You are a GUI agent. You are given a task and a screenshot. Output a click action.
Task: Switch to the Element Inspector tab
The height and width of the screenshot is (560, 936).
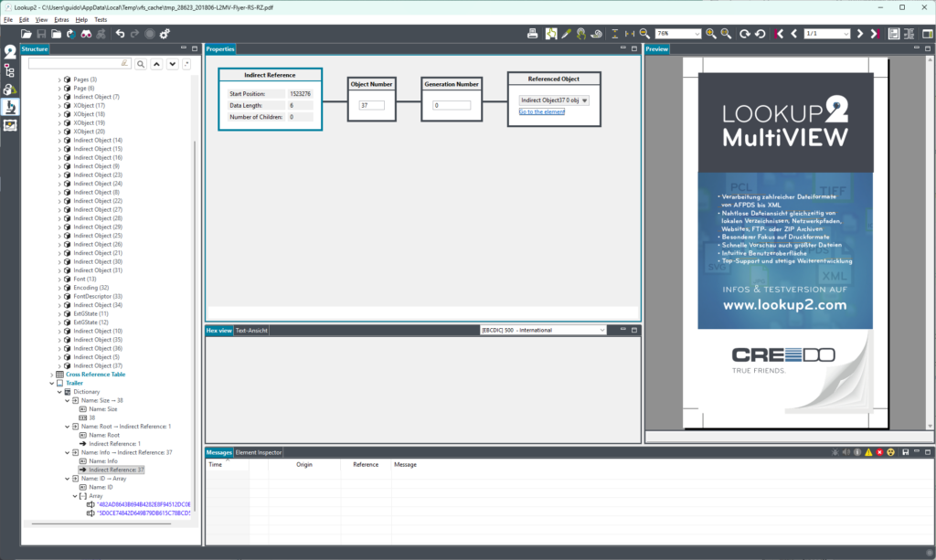(x=258, y=452)
